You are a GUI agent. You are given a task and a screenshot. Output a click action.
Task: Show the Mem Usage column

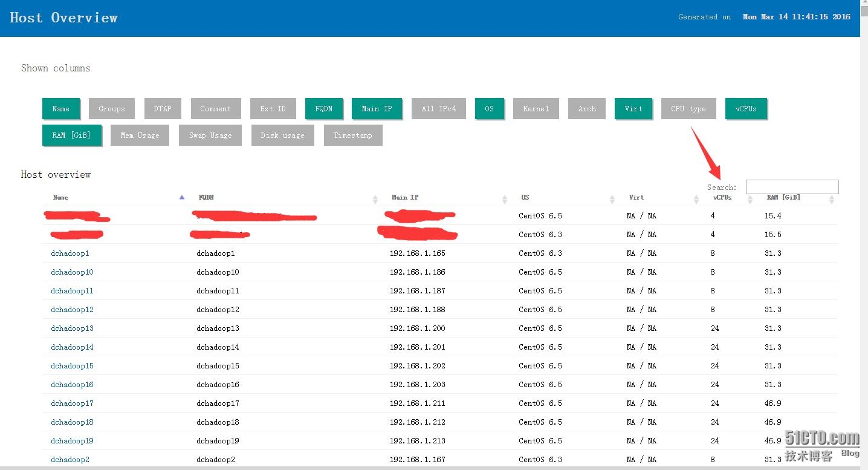click(140, 135)
